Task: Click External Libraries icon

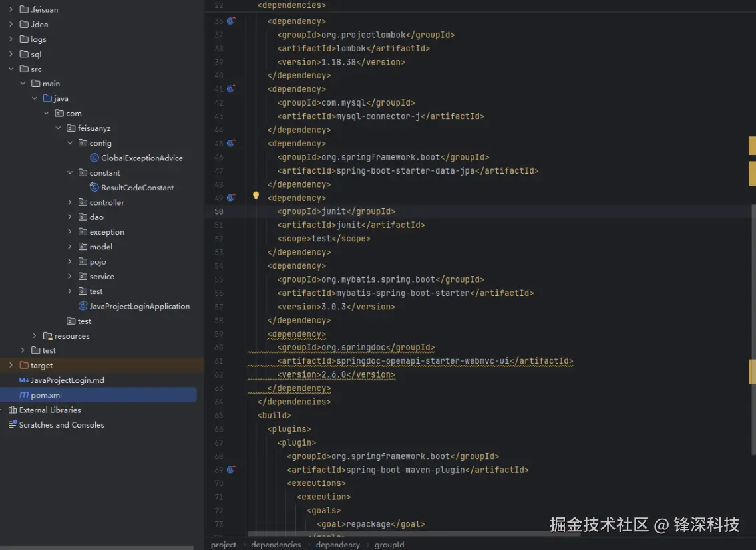Action: pos(13,410)
